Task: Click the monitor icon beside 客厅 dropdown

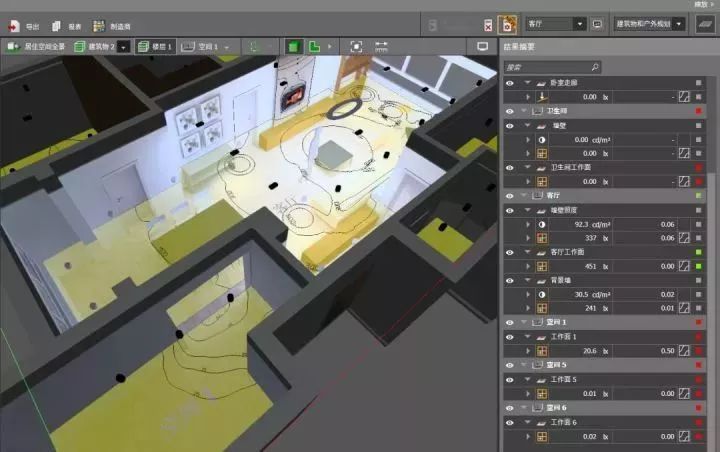Action: click(597, 24)
